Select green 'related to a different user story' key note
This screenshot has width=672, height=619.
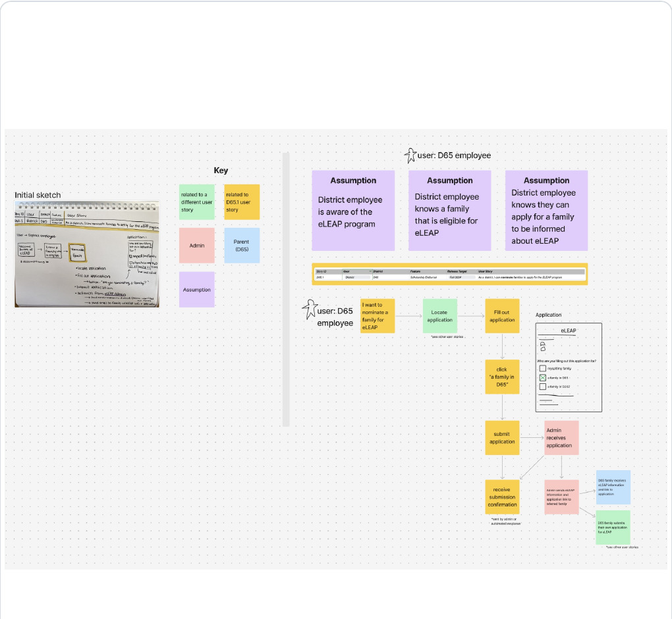[197, 202]
